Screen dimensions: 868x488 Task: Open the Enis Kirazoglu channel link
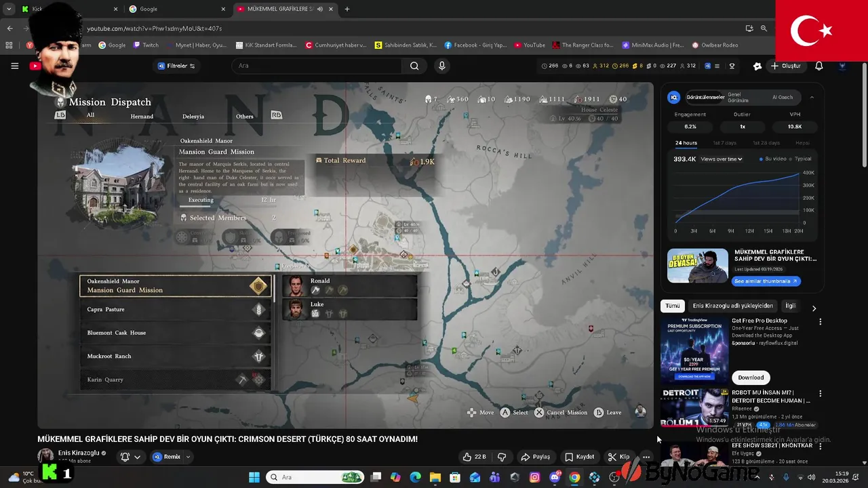(79, 453)
